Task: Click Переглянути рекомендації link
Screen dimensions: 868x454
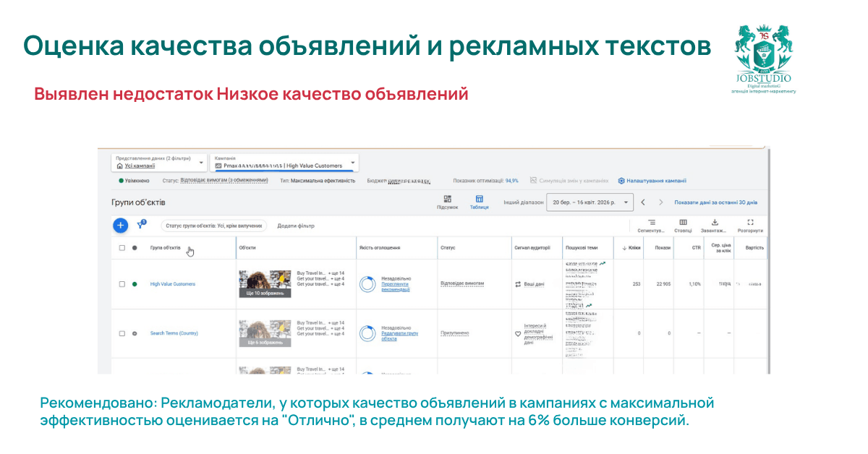Action: coord(396,286)
